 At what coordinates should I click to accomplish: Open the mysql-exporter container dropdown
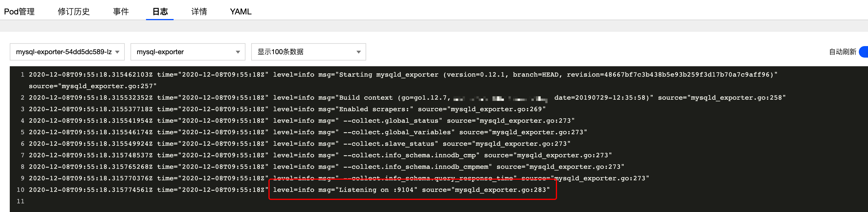pyautogui.click(x=188, y=52)
